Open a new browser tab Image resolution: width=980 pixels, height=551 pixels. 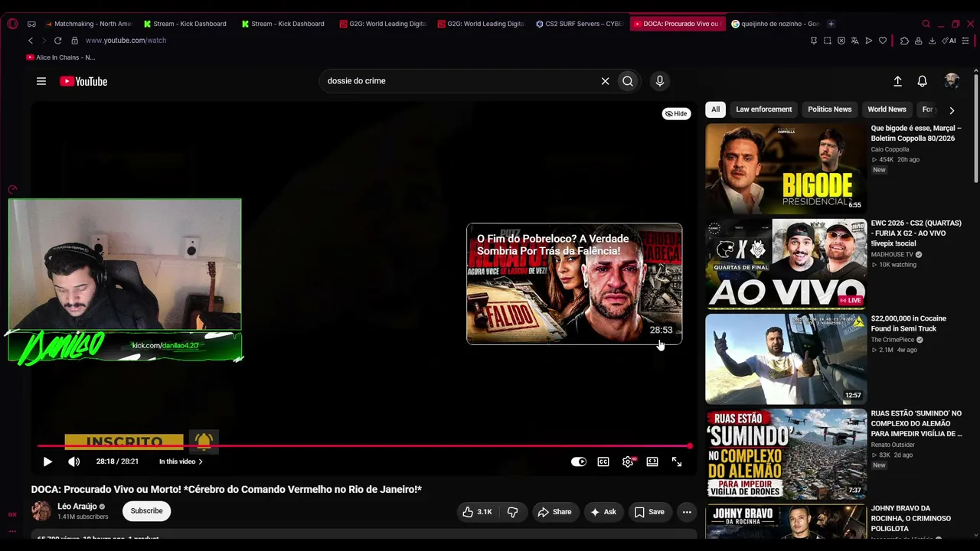[831, 24]
